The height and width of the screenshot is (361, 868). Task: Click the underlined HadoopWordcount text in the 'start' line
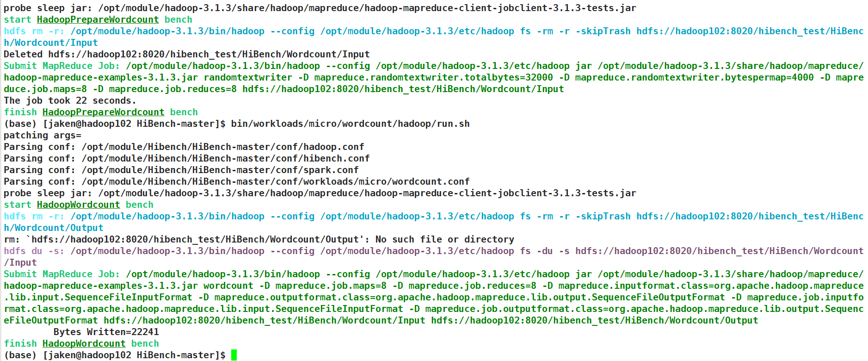click(79, 205)
